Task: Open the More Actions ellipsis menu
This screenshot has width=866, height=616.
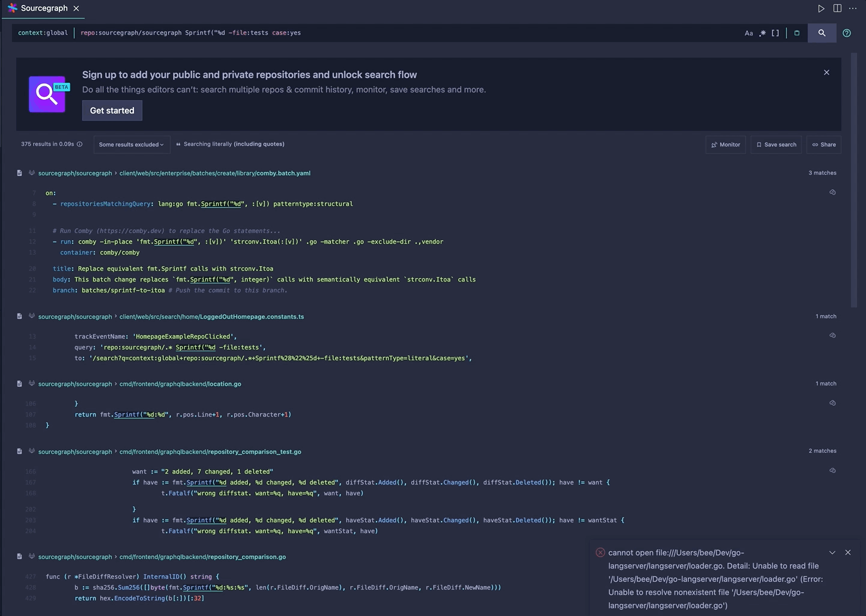Action: click(x=853, y=8)
